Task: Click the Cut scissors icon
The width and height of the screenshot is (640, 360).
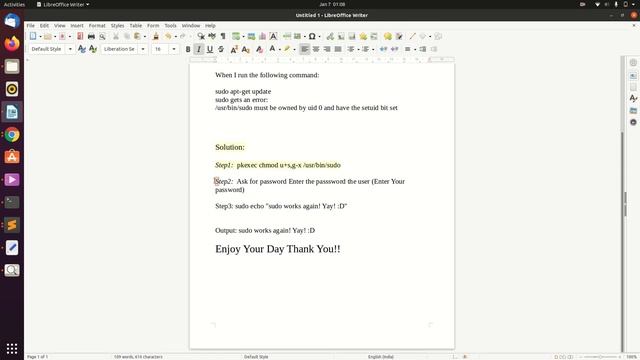Action: 116,36
